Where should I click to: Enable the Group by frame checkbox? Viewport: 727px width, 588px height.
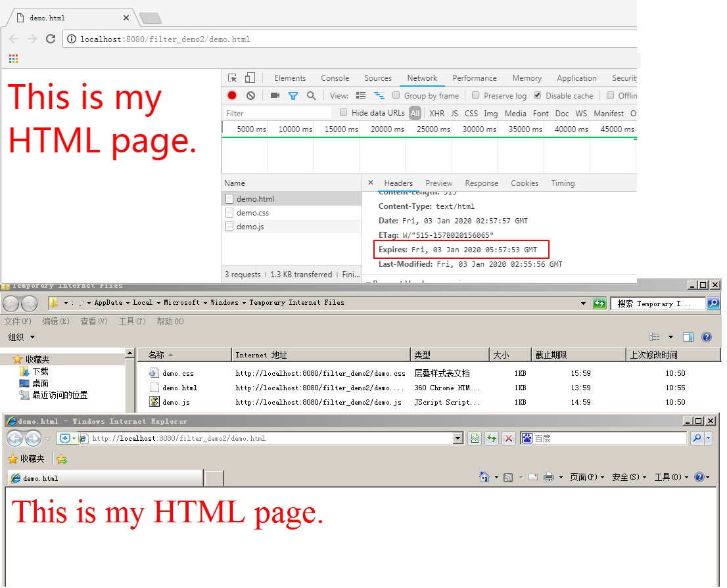pos(396,95)
